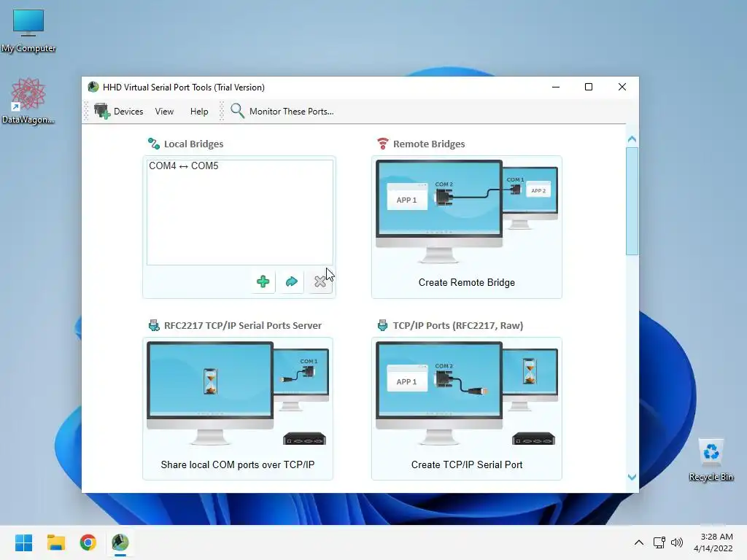Click the network tray icon
Viewport: 747px width, 560px height.
(x=659, y=542)
